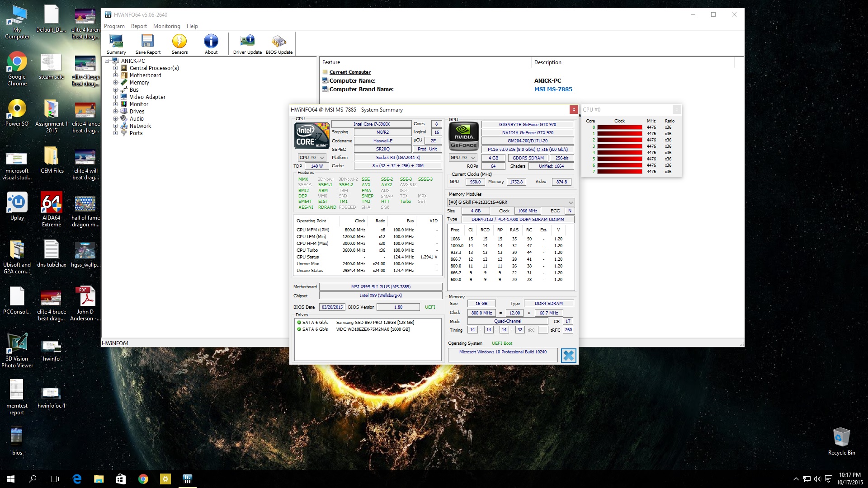The image size is (868, 488).
Task: Click the Current Computer link
Action: click(x=350, y=72)
